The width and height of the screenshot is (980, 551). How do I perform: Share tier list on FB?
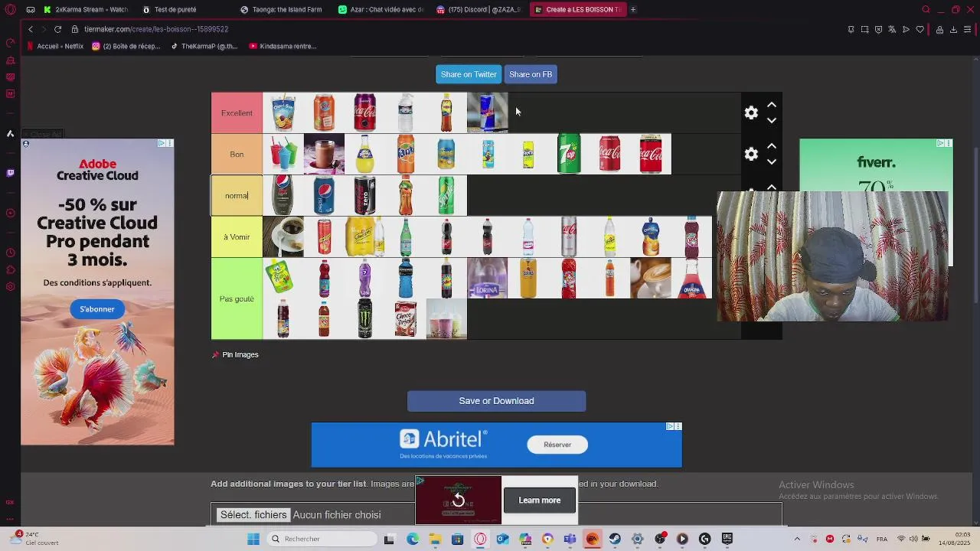[531, 74]
